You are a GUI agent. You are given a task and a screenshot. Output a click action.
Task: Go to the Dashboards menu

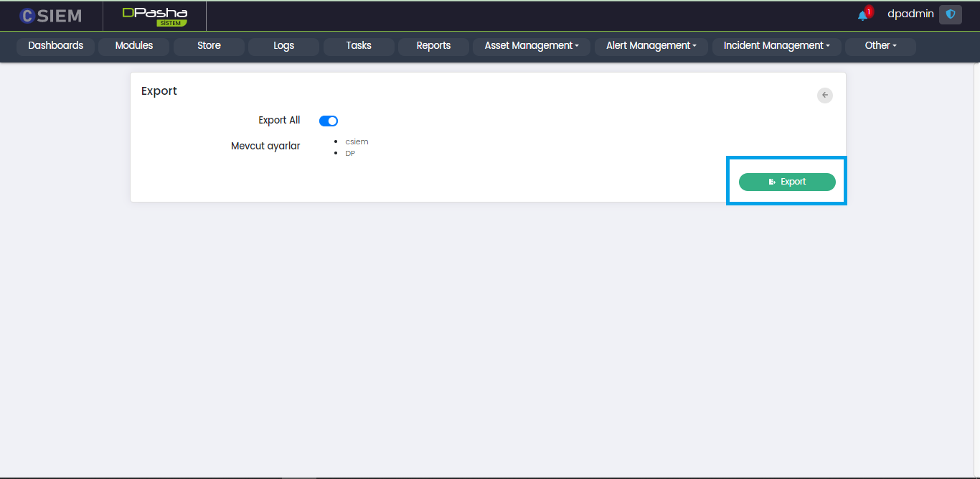[x=56, y=46]
